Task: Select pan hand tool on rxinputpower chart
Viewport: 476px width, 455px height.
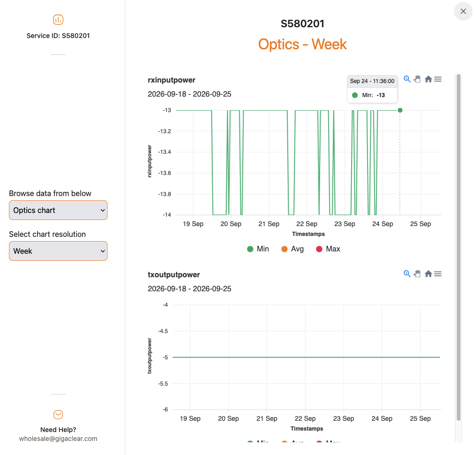Action: 417,79
